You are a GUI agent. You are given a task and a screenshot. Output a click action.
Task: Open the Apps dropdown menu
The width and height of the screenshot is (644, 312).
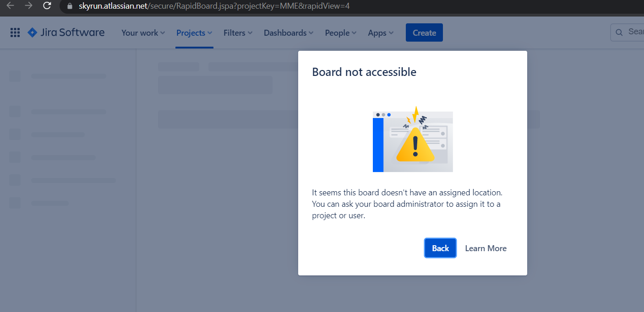[x=381, y=32]
